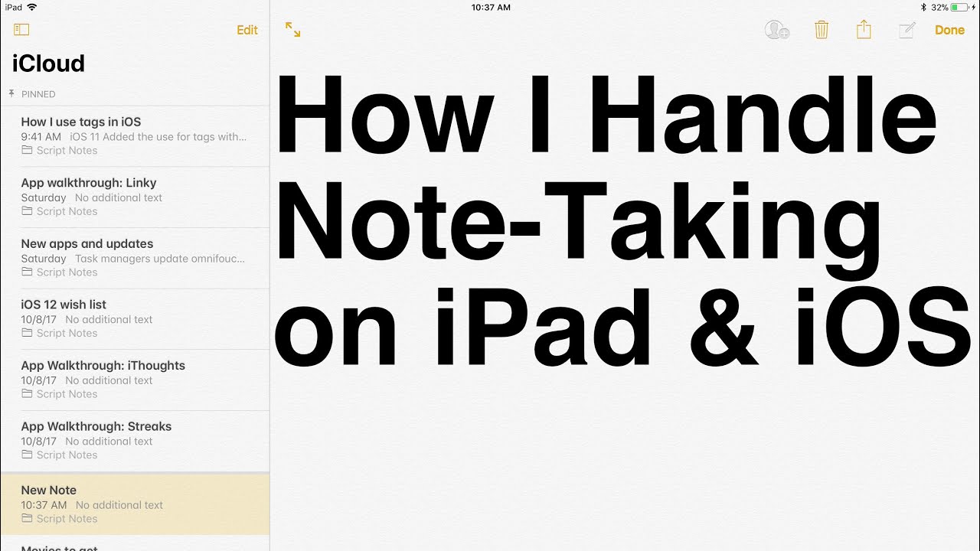Screen dimensions: 980x551
Task: Add people to this note
Action: [x=777, y=30]
